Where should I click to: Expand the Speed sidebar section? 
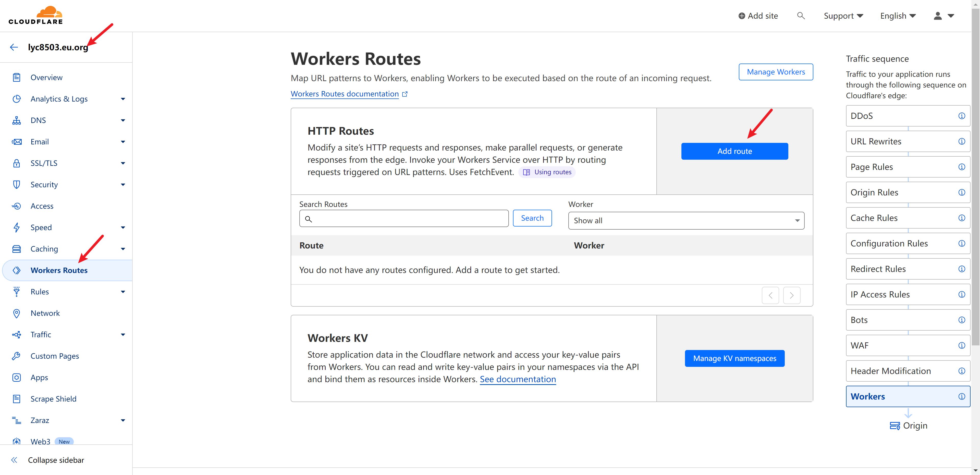123,227
